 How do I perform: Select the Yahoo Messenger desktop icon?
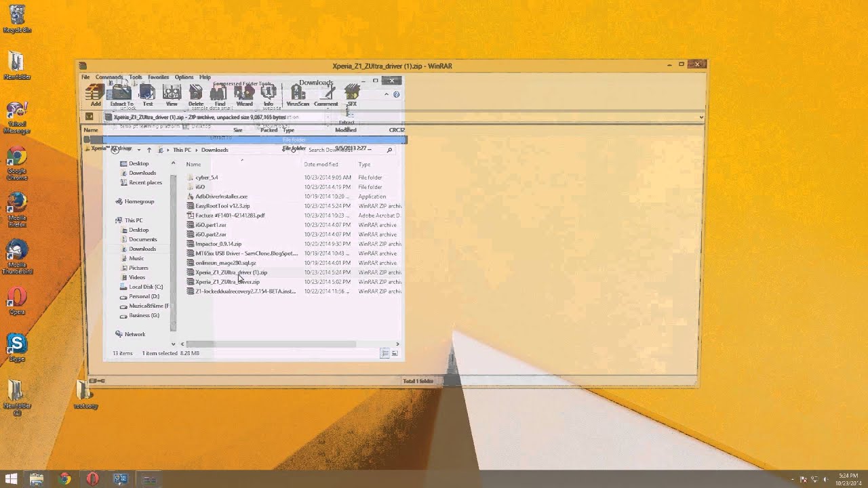click(x=17, y=118)
